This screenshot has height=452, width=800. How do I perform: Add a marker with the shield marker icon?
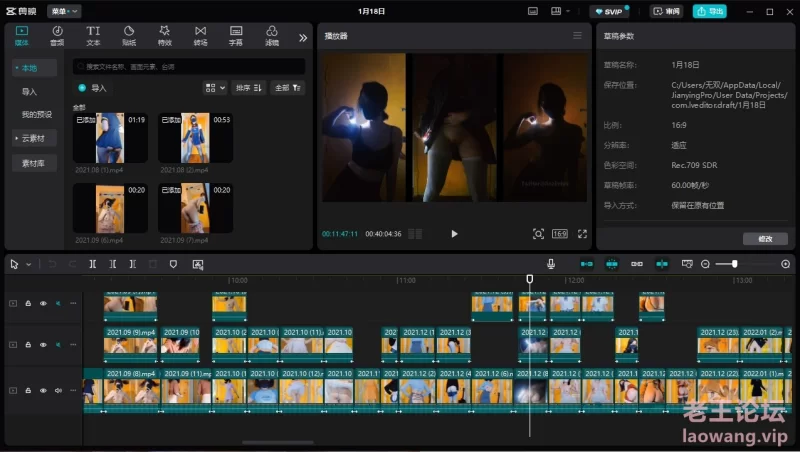[x=173, y=264]
